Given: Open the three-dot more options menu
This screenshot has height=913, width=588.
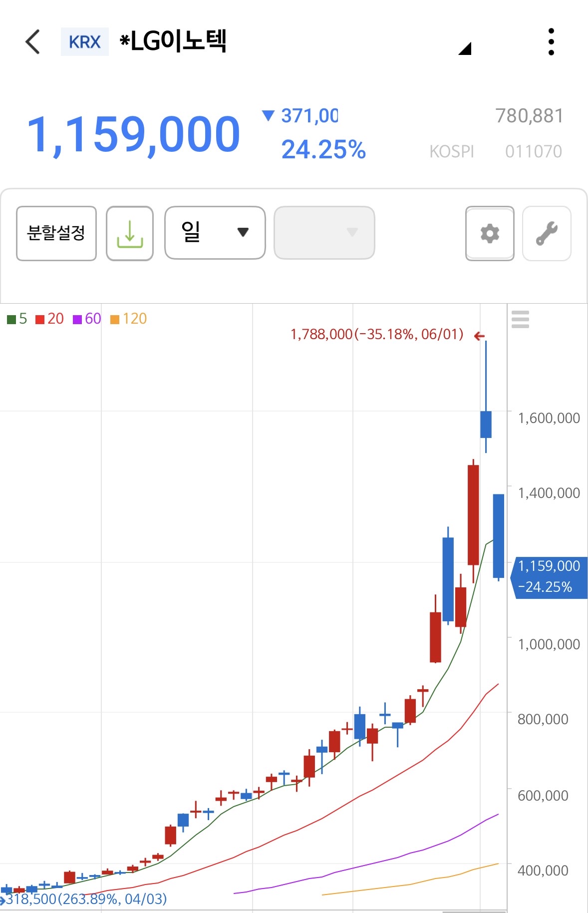Looking at the screenshot, I should tap(551, 41).
